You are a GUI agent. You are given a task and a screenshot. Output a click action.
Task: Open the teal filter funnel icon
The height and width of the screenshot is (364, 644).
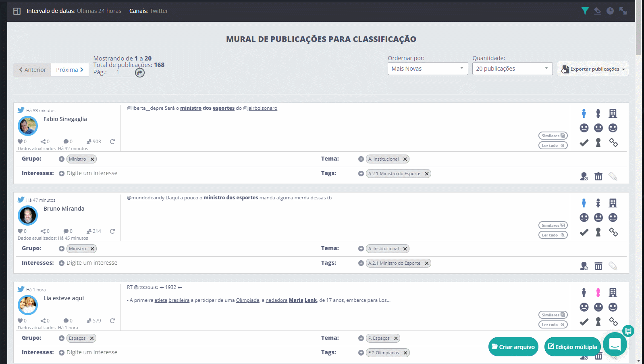(585, 11)
